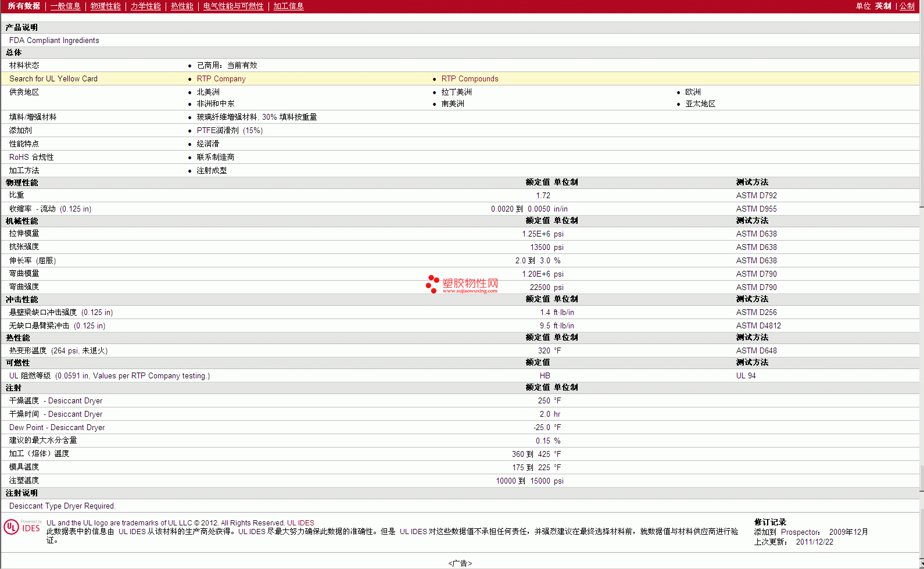Screen dimensions: 924x569
Task: Select the 玻璃纤维增强材料 filler entry
Action: pyautogui.click(x=256, y=117)
